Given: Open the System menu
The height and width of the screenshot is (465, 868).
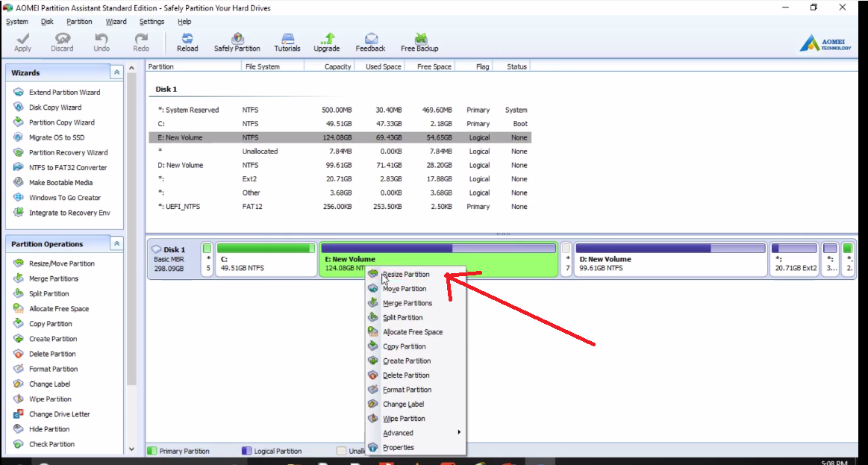Looking at the screenshot, I should (x=16, y=22).
